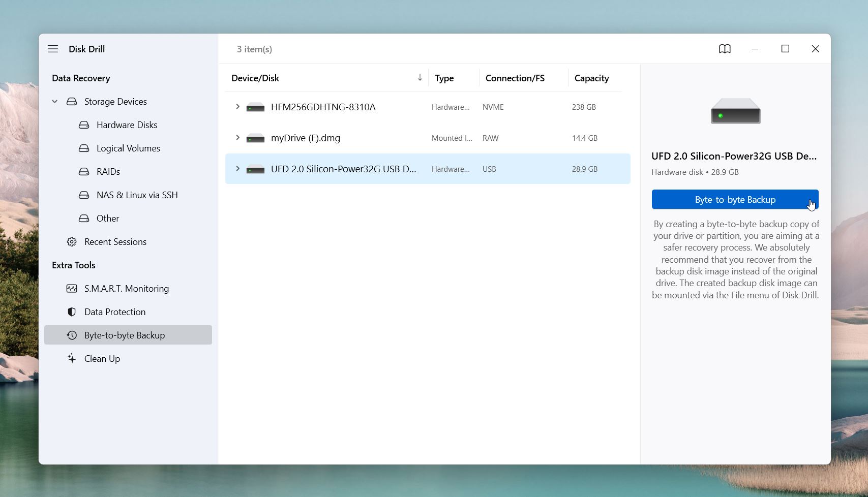Click the Data Protection shield icon
Image resolution: width=868 pixels, height=497 pixels.
tap(72, 312)
